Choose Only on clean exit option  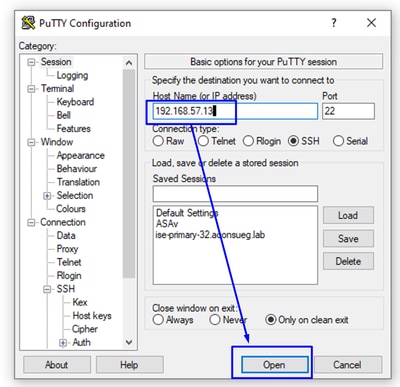pyautogui.click(x=307, y=320)
